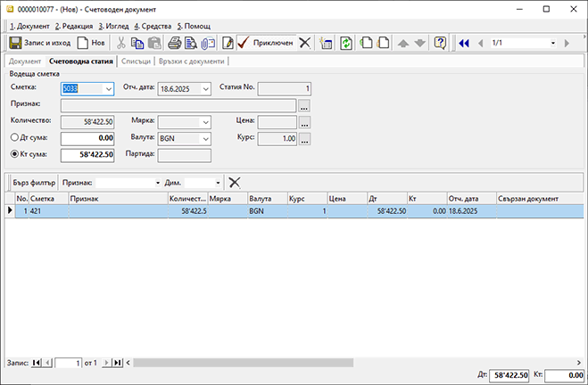Image resolution: width=588 pixels, height=385 pixels.
Task: Click the 'Цена' input field
Action: point(277,122)
